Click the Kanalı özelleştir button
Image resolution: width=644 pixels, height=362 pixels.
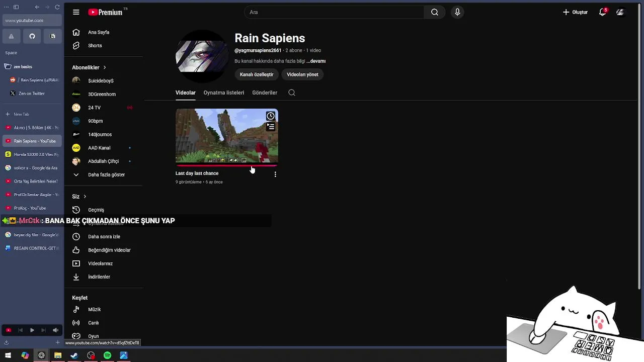(257, 74)
